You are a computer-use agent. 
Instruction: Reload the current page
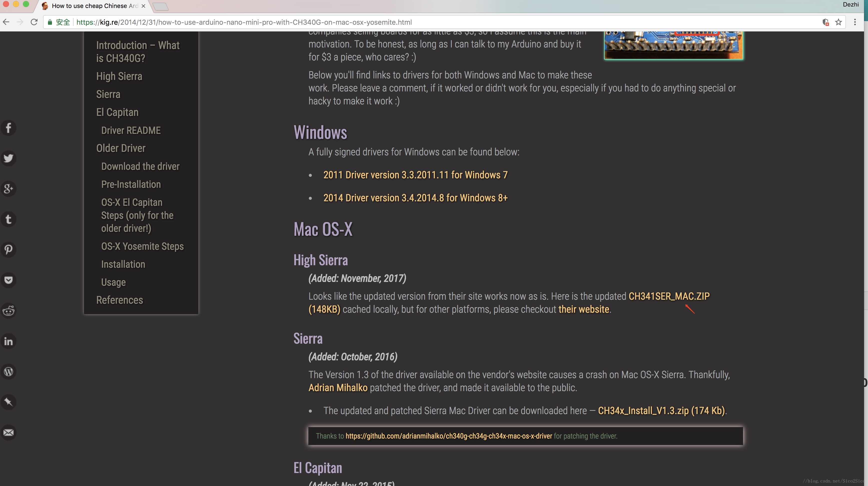click(34, 22)
